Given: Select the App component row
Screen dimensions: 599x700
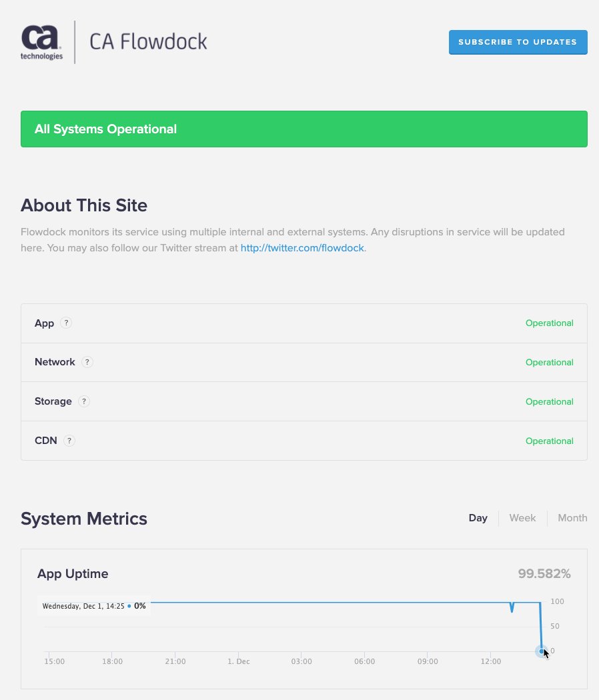Looking at the screenshot, I should point(304,323).
